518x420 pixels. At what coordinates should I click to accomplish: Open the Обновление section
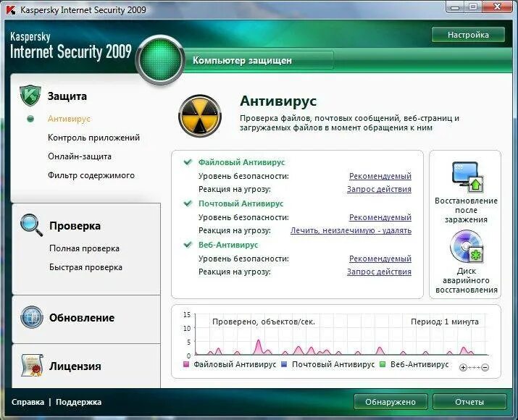coord(82,318)
